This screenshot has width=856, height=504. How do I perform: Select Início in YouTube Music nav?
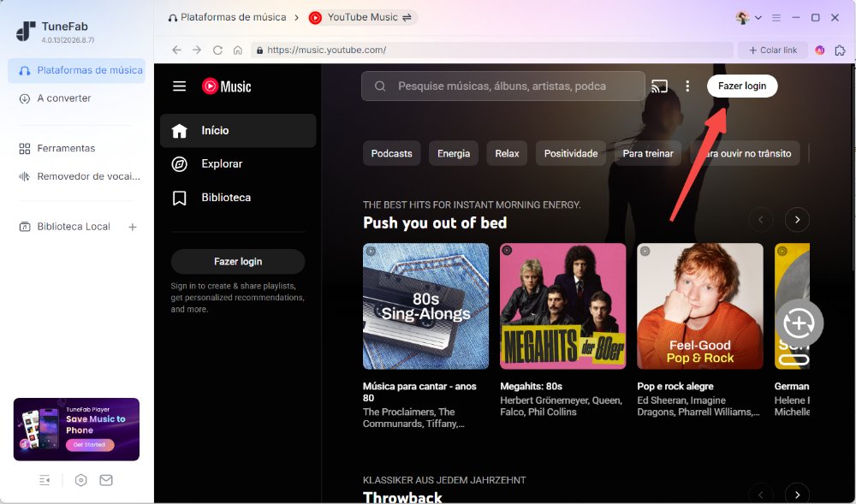(x=238, y=130)
